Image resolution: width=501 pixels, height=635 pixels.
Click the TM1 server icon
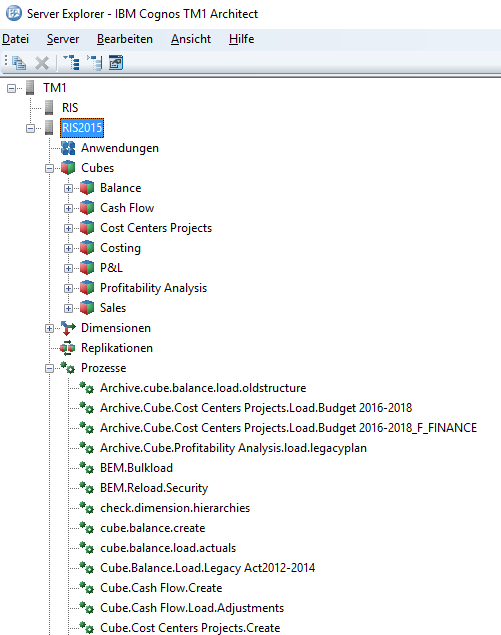click(30, 87)
